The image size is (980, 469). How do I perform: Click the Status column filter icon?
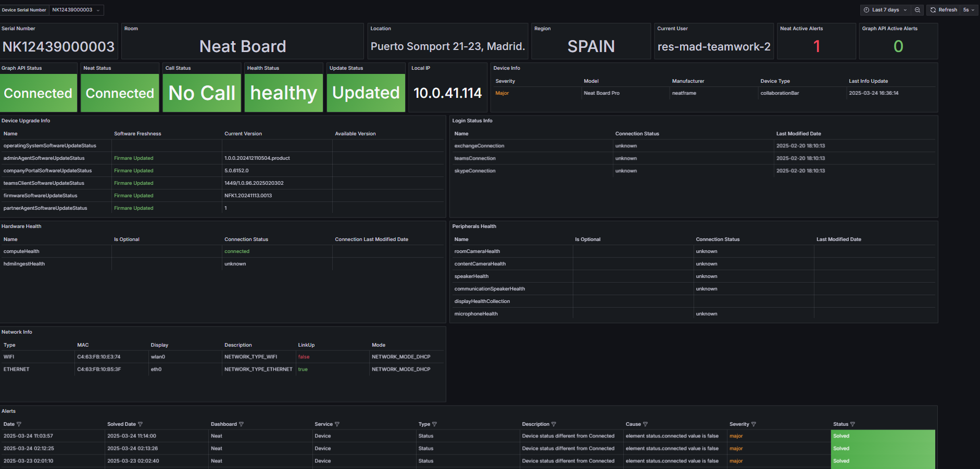(853, 424)
